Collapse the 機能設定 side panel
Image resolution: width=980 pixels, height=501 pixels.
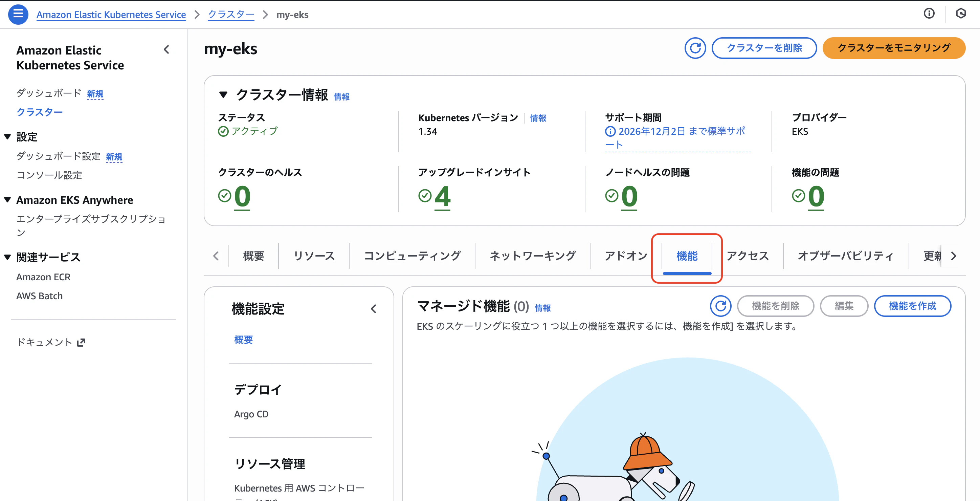374,309
